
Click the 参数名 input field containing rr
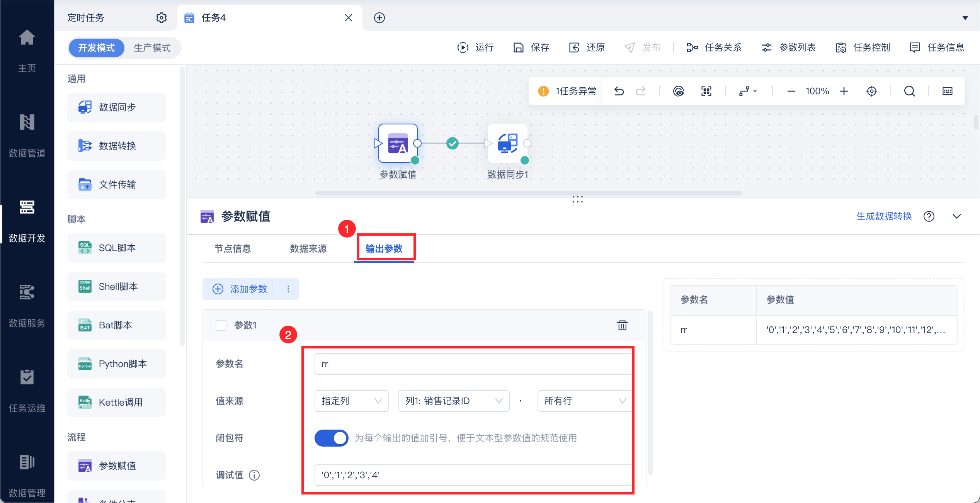coord(473,364)
